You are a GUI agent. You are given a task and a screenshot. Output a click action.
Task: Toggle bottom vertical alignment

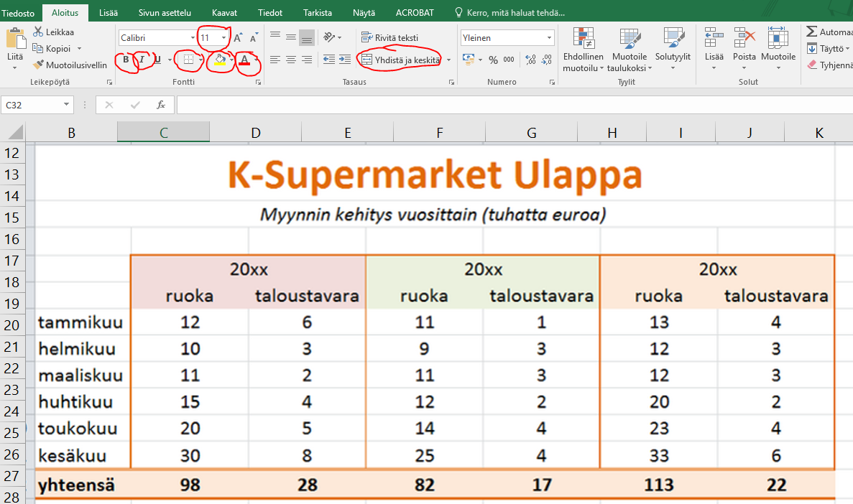pyautogui.click(x=307, y=37)
